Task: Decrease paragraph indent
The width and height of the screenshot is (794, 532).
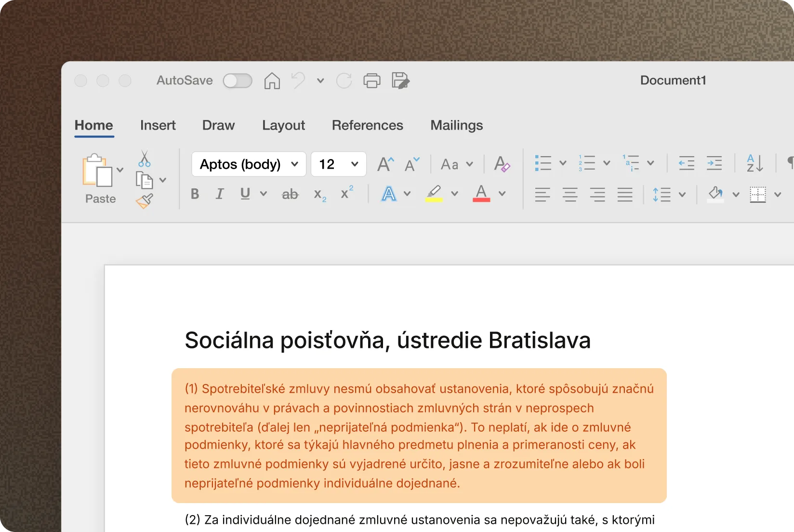Action: pos(687,163)
